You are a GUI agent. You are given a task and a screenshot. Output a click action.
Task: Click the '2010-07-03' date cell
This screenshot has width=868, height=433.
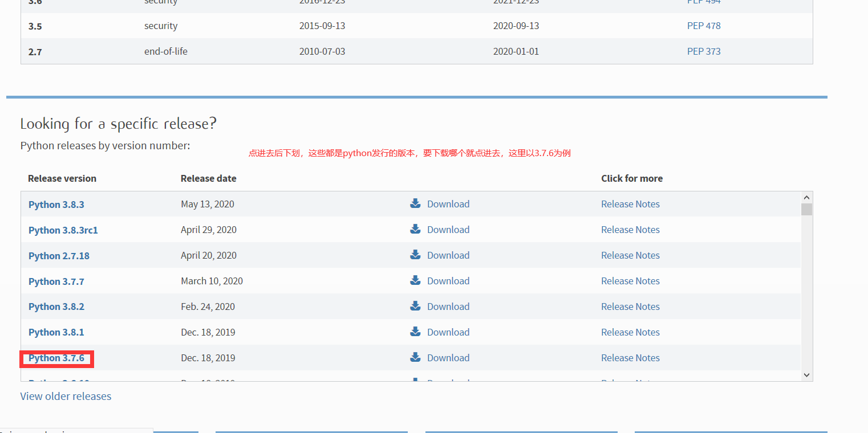(x=322, y=51)
